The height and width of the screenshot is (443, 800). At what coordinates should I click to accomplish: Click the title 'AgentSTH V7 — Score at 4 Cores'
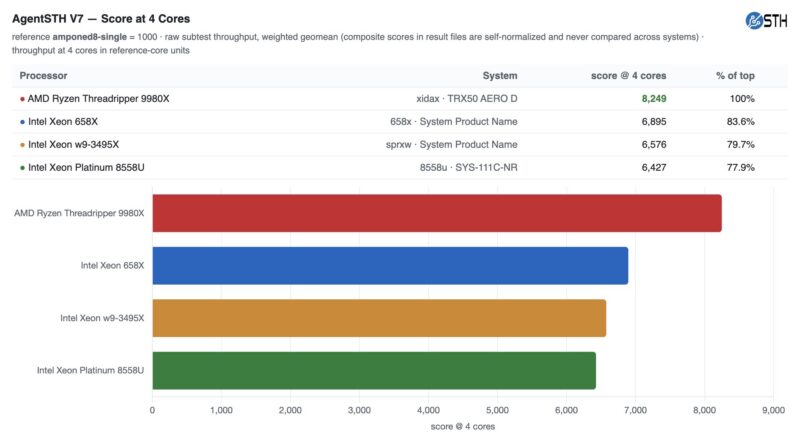coord(101,19)
